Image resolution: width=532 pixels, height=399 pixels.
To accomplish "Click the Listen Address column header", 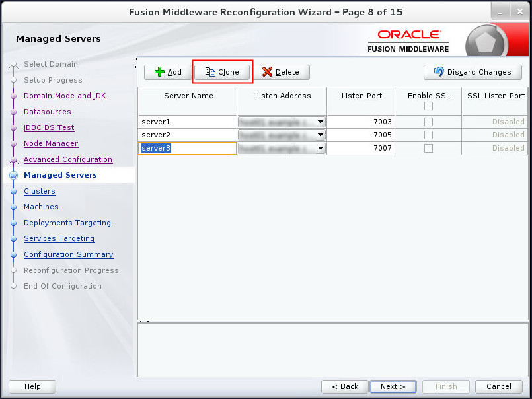I will [282, 101].
